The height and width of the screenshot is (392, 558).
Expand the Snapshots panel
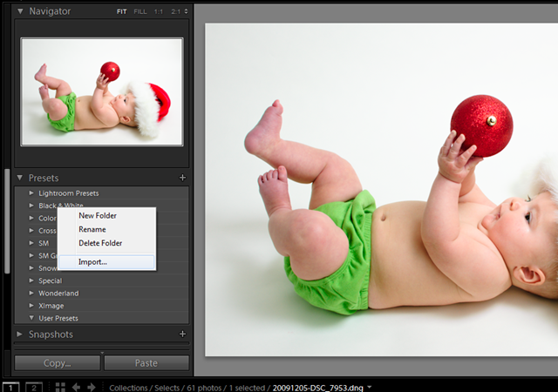pyautogui.click(x=19, y=334)
